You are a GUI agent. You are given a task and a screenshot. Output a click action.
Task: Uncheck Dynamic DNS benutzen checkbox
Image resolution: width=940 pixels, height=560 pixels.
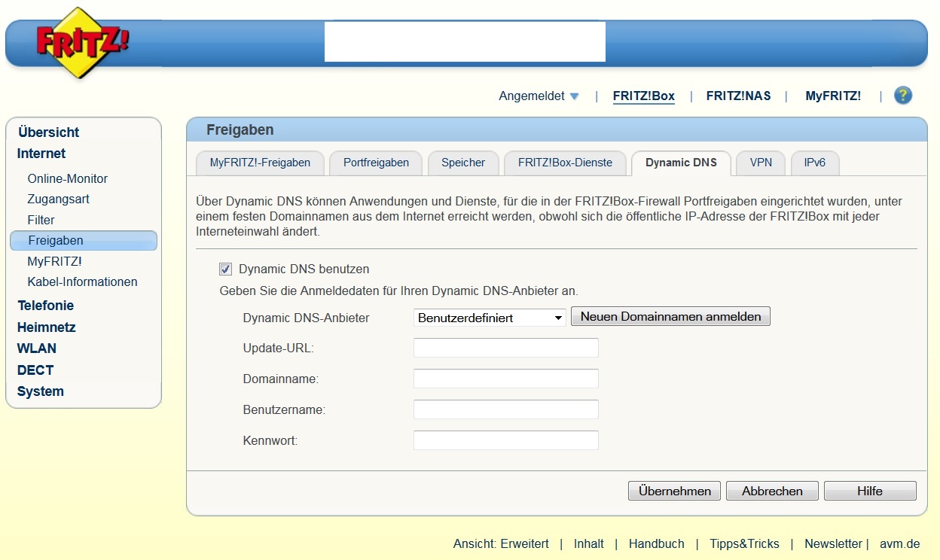225,269
